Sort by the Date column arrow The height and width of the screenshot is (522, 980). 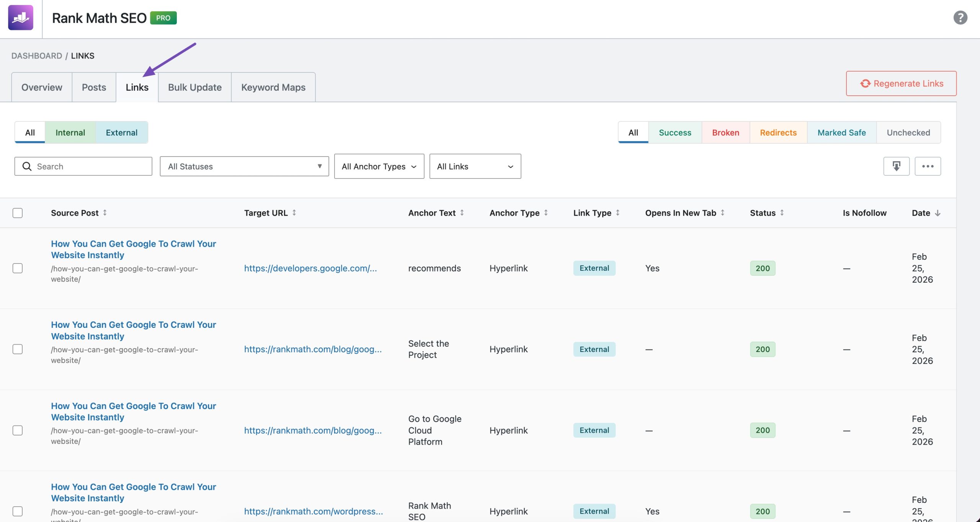938,213
